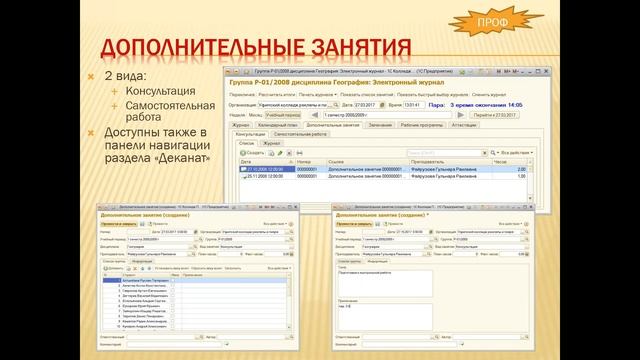
Task: Tick attendance checkbox for student number 10
Action: coord(173,327)
